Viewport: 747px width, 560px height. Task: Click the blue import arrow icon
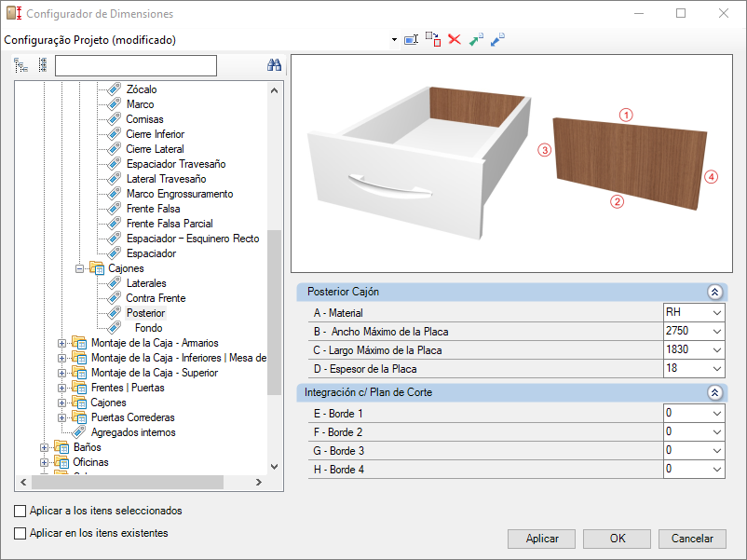point(497,39)
